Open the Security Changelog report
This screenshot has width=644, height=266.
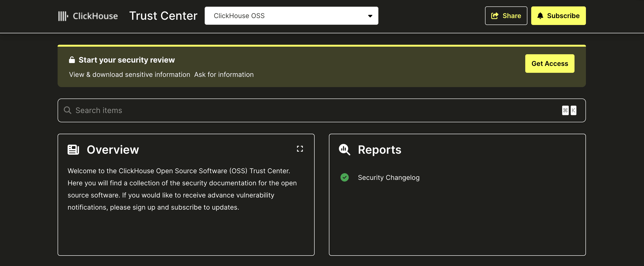coord(388,177)
